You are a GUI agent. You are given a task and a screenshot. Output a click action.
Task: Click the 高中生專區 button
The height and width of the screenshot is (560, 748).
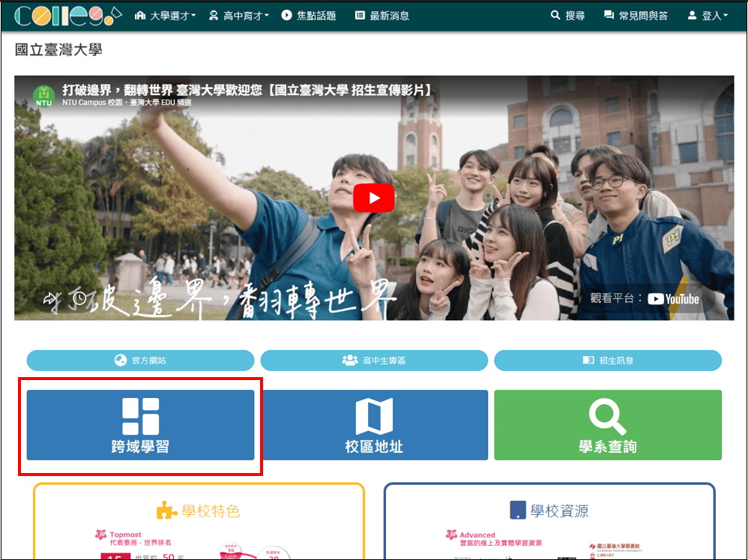click(374, 361)
